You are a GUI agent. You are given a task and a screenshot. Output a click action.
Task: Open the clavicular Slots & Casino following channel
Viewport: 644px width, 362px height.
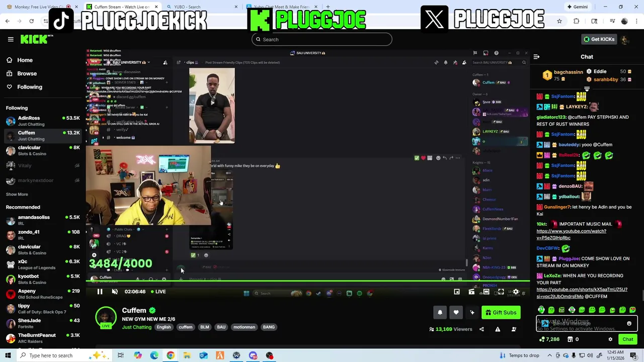tap(43, 150)
